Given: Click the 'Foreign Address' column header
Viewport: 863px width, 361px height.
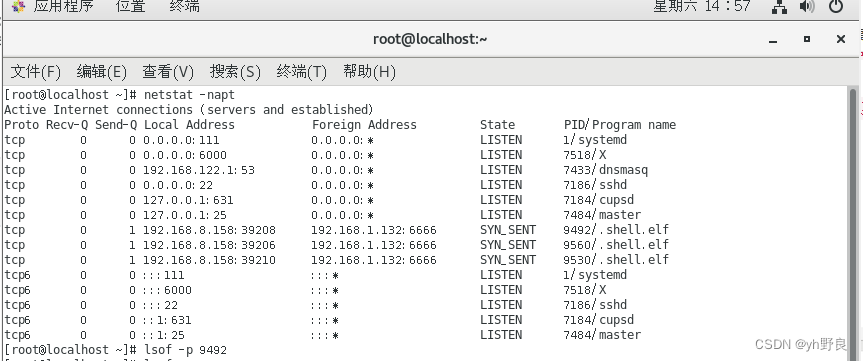Looking at the screenshot, I should (x=364, y=125).
